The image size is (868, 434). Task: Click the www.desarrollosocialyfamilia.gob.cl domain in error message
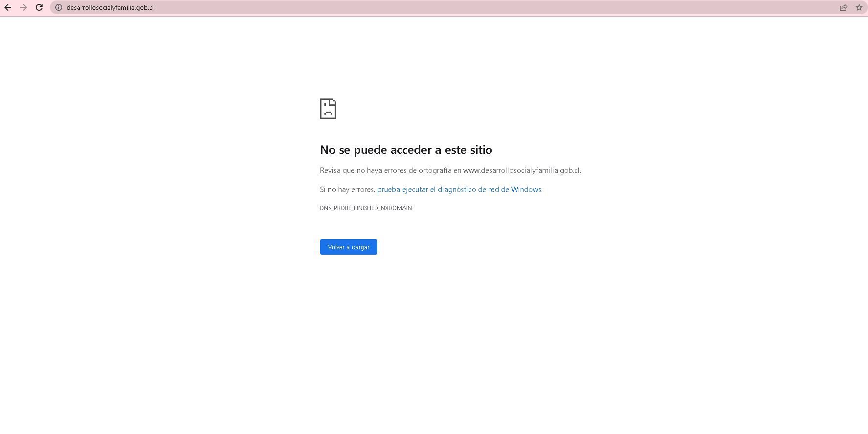pyautogui.click(x=522, y=170)
